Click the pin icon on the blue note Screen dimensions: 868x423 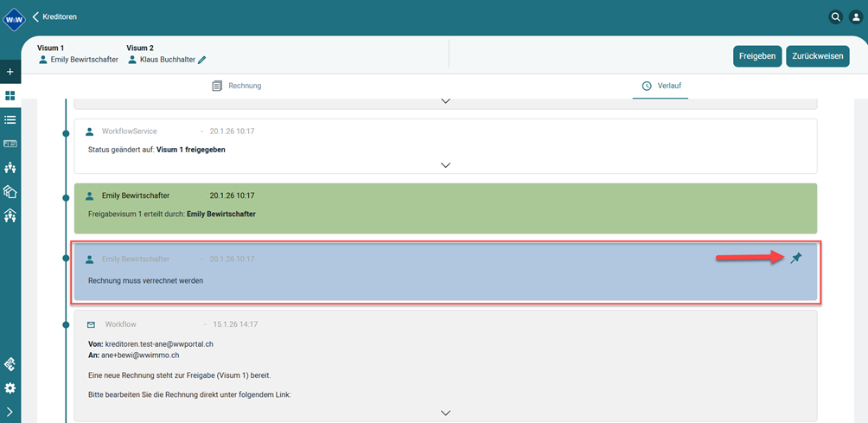pos(796,258)
